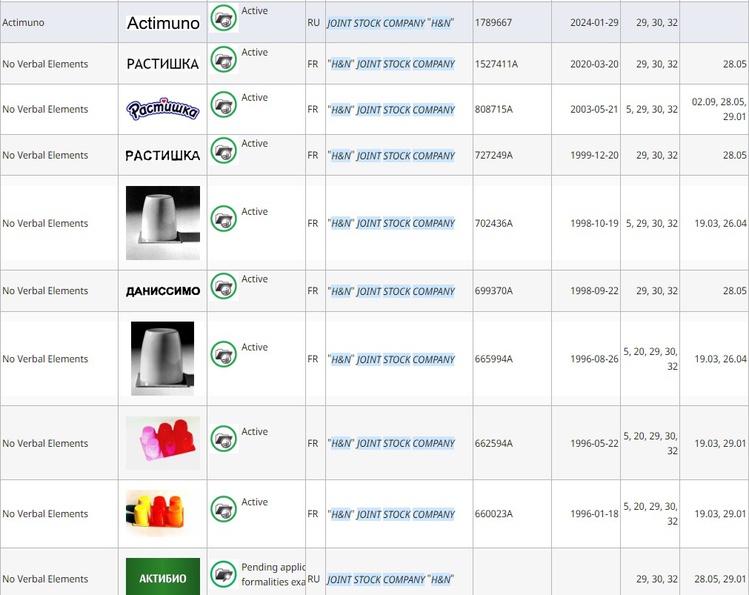Click the status icon in the 665994A row
The image size is (749, 595).
224,354
